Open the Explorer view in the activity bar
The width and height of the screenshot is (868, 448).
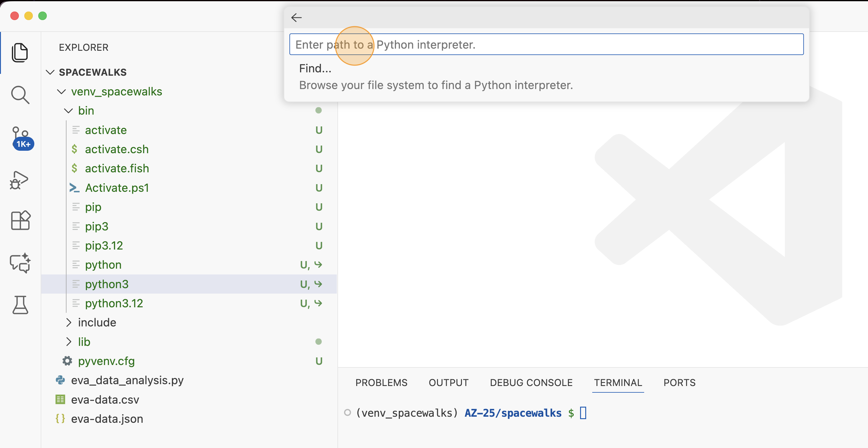pos(20,53)
